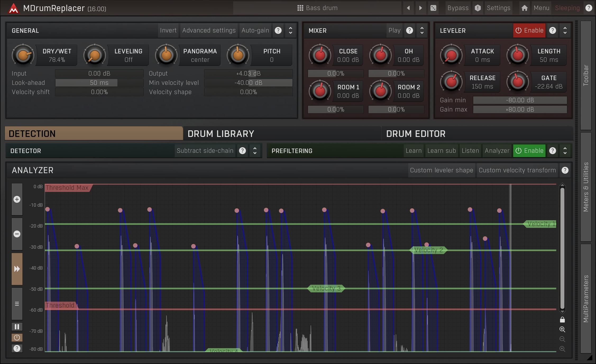Expand the MultiParameters side panel
The width and height of the screenshot is (596, 364).
(x=586, y=299)
